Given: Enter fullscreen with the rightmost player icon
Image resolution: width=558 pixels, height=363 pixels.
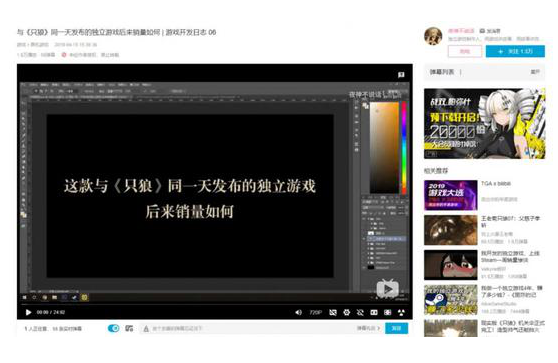Looking at the screenshot, I should click(x=401, y=312).
